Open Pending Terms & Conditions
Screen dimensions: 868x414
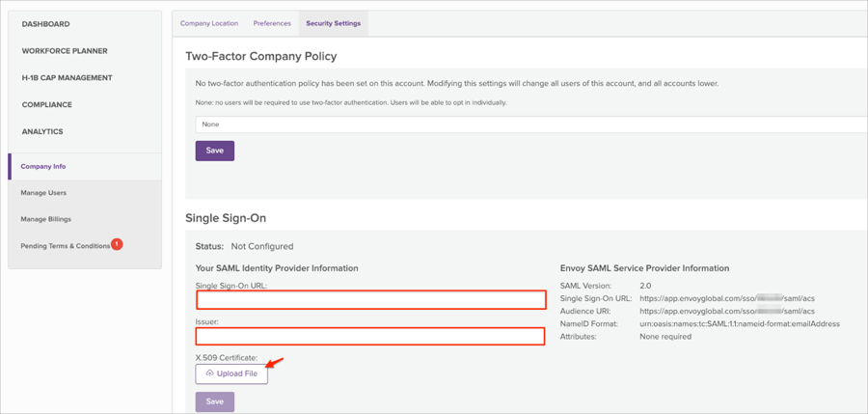click(x=65, y=246)
